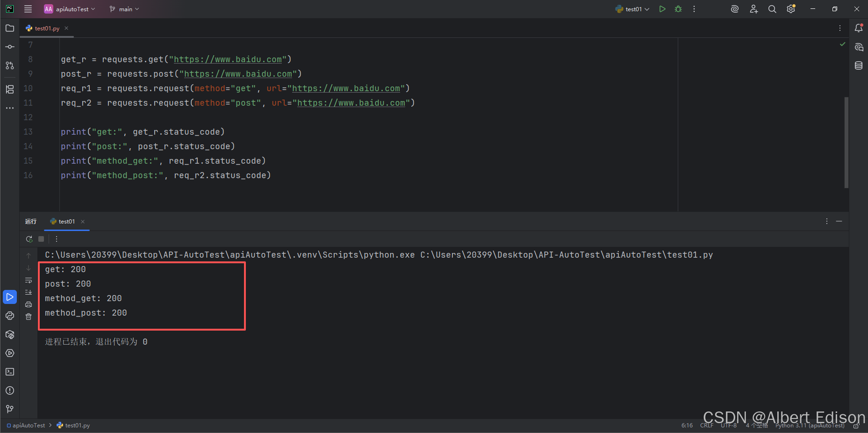Click line number 13 in the gutter

28,132
